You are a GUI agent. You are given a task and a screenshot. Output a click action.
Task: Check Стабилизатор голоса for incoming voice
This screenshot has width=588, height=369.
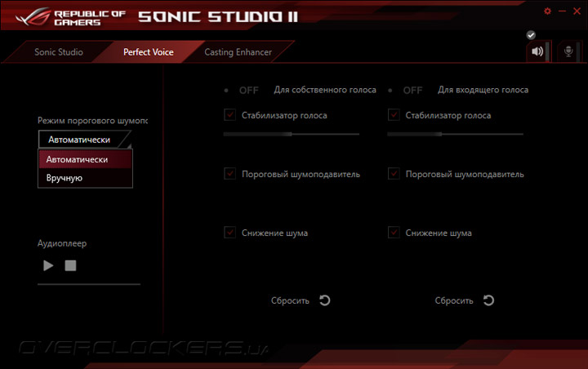[x=394, y=115]
